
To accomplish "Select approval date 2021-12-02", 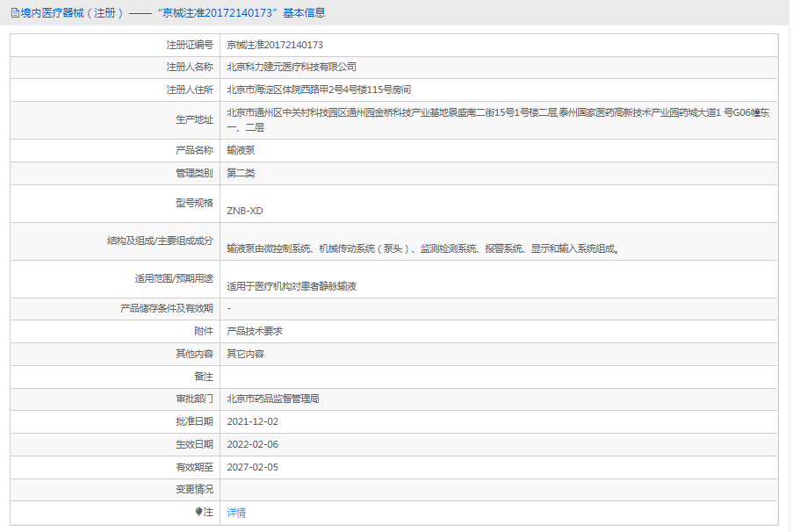I will point(252,421).
